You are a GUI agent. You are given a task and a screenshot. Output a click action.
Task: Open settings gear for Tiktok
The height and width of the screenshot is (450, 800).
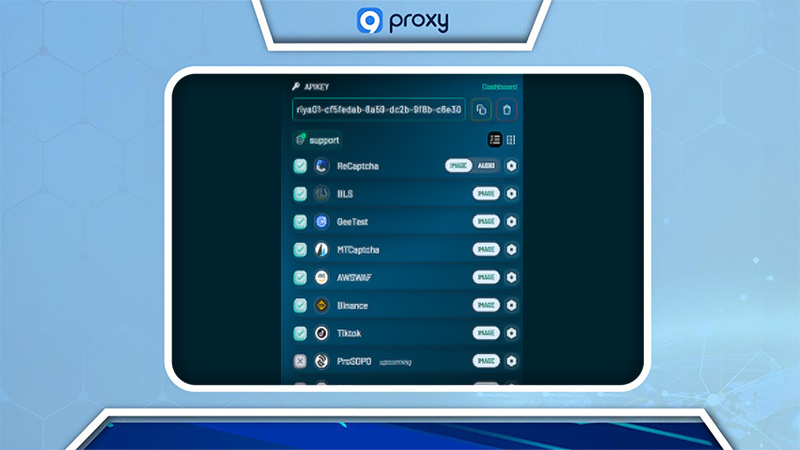[511, 333]
